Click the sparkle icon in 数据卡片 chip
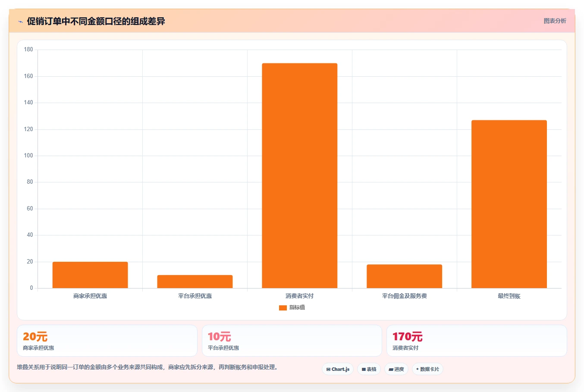Screen dimensions: 584x392 [418, 369]
